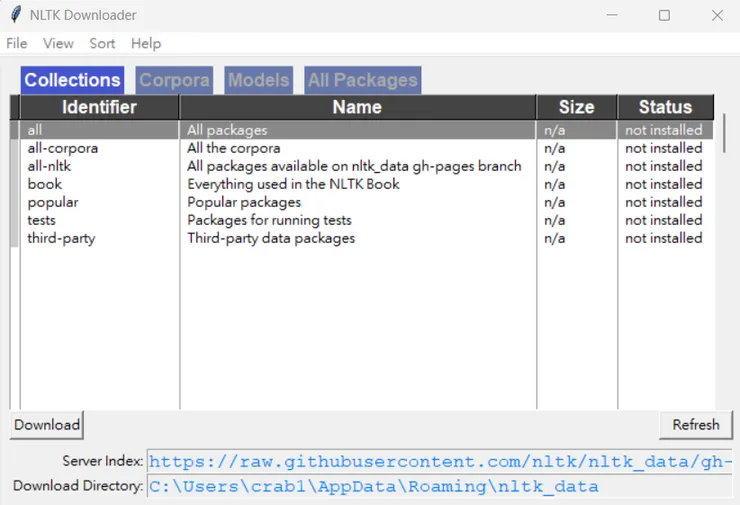Click 'Everything used in the NLTK Book'
Screen dimensions: 740x505
tap(294, 184)
